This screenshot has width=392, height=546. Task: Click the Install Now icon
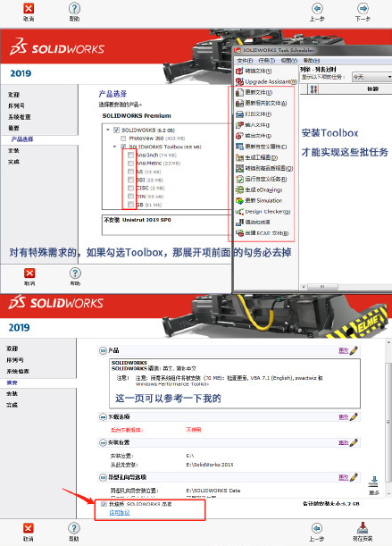point(363,527)
